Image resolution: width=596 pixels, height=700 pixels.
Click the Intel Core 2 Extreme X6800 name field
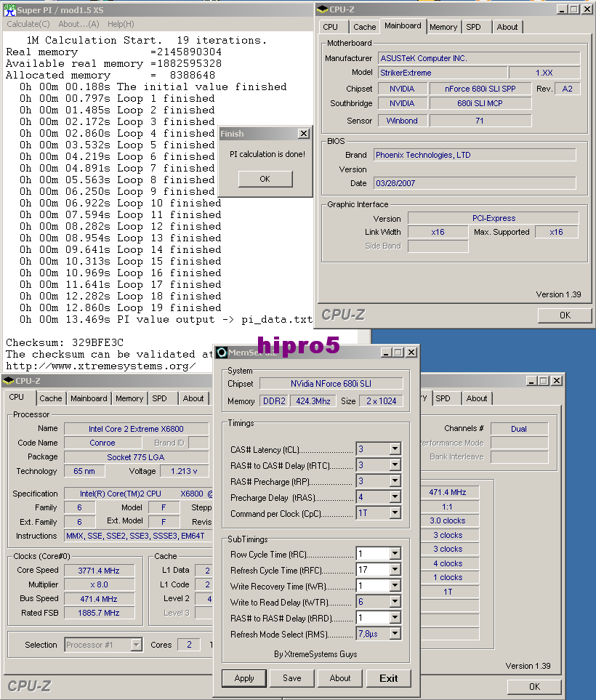pos(136,429)
